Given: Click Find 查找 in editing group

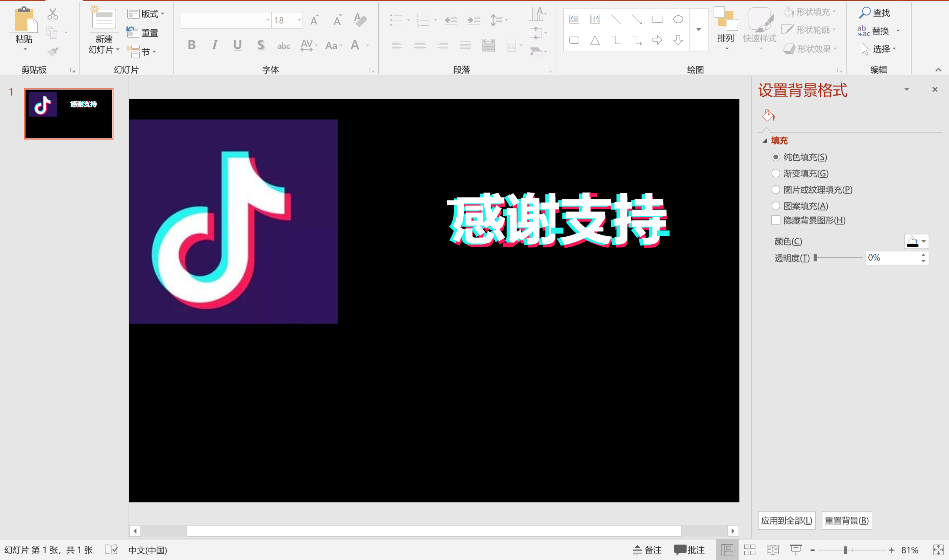Looking at the screenshot, I should 874,13.
